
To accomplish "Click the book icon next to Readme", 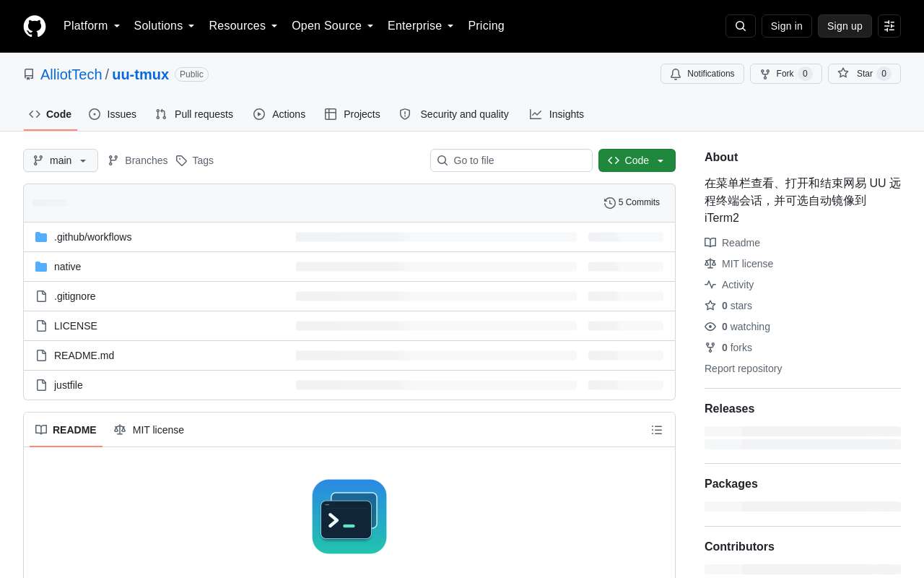I will 710,243.
